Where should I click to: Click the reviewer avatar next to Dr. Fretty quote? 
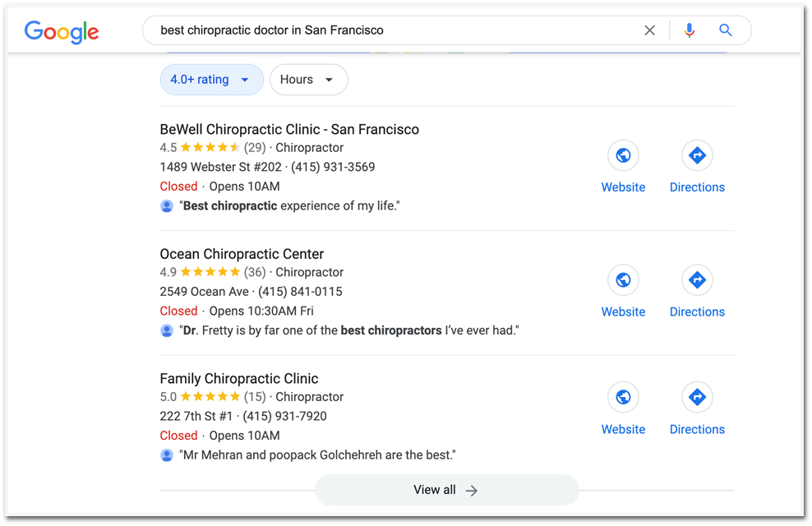click(x=167, y=330)
